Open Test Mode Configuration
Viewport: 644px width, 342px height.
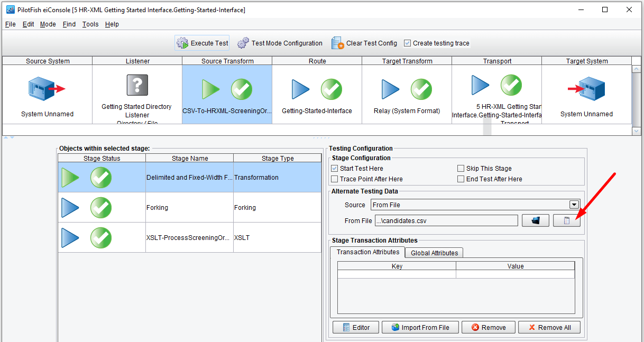[280, 43]
